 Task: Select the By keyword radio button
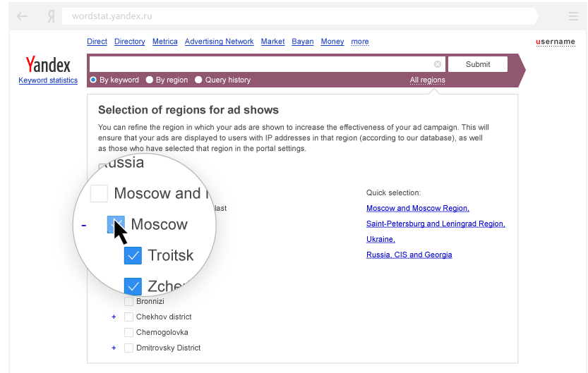pyautogui.click(x=93, y=80)
